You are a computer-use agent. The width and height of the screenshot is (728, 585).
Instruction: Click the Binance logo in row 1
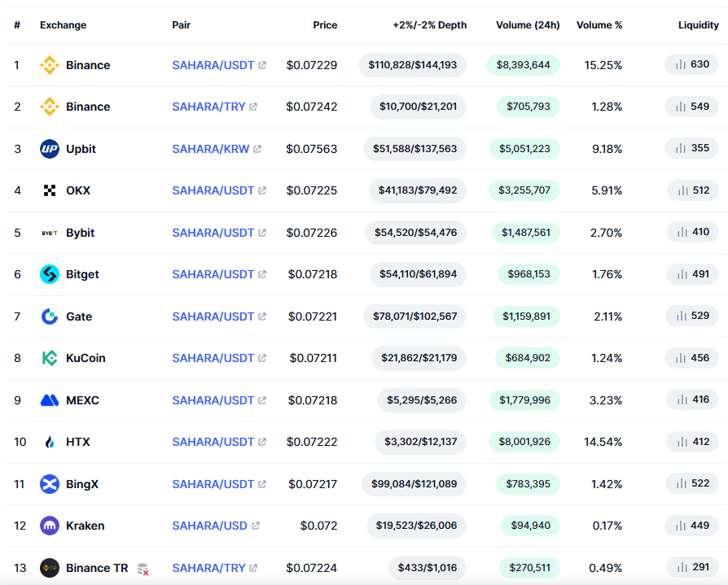coord(49,65)
